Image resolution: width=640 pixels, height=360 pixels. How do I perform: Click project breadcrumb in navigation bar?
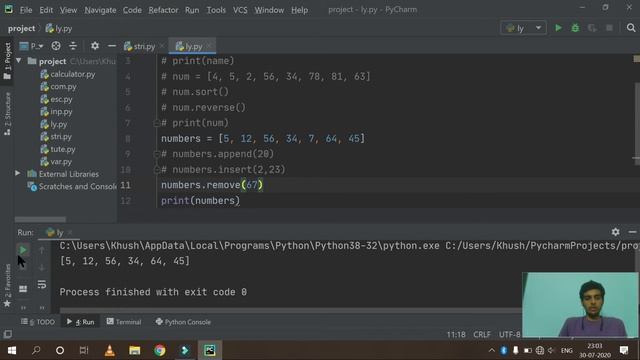click(x=21, y=28)
